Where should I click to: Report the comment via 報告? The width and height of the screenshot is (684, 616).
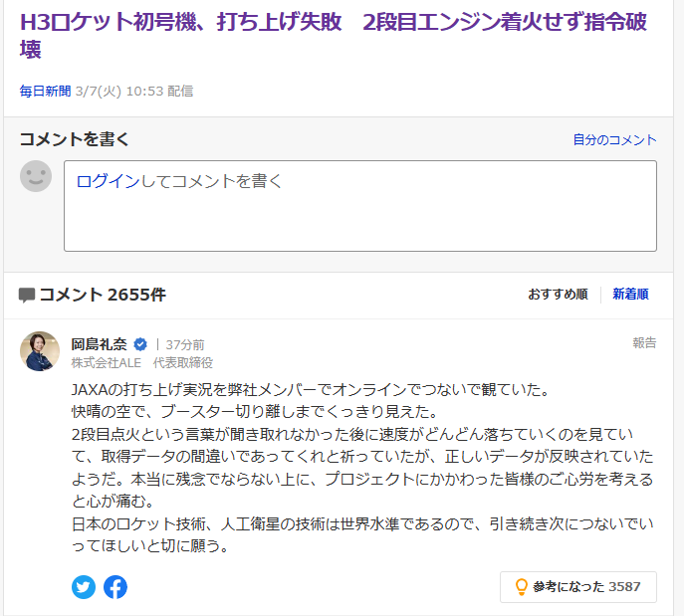(x=645, y=343)
